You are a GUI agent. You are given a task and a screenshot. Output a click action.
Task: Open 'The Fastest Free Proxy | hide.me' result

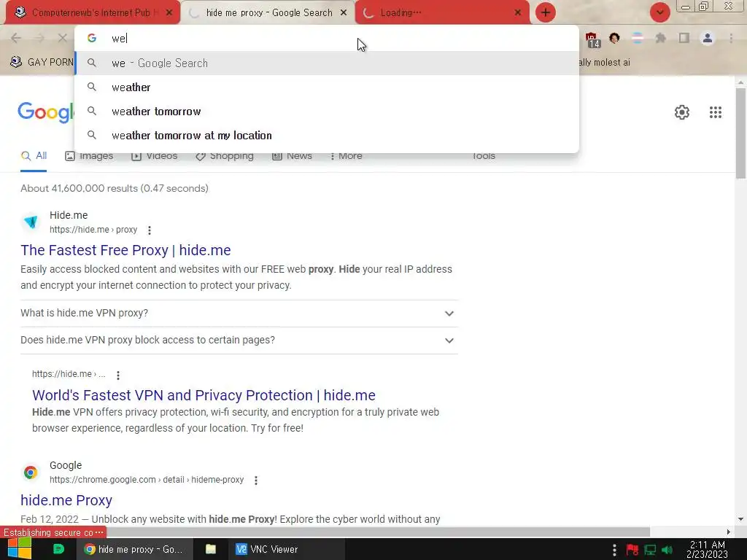point(125,250)
